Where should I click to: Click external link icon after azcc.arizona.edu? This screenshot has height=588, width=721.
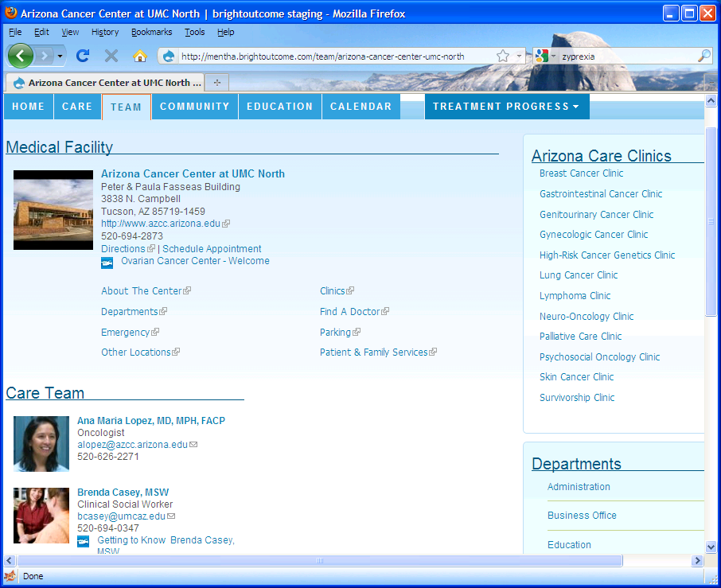pos(226,224)
